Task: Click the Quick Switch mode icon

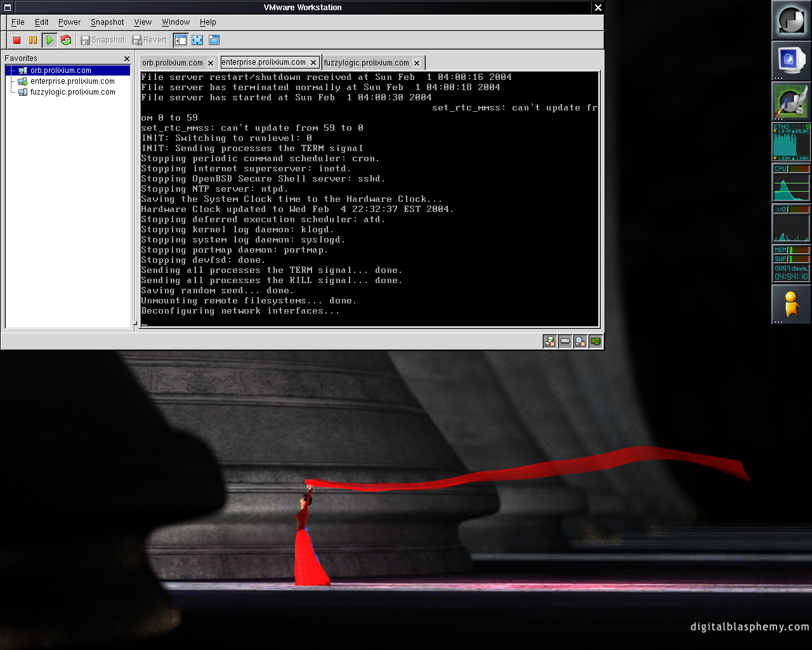Action: [214, 40]
